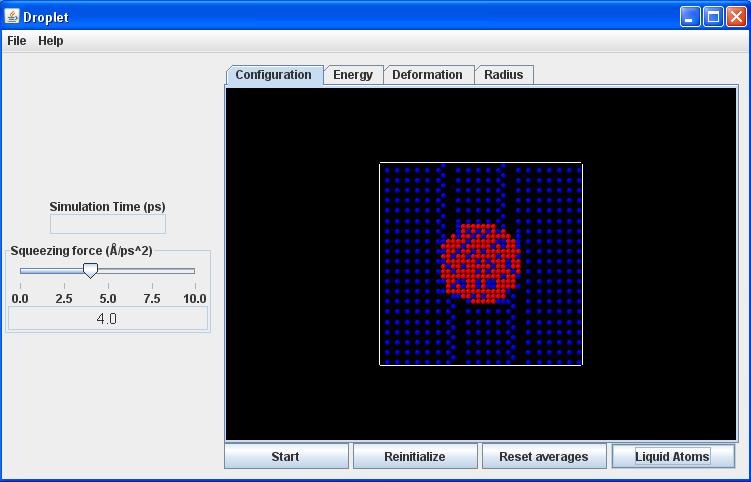Viewport: 751px width, 482px height.
Task: Maximize the Droplet window
Action: [713, 17]
